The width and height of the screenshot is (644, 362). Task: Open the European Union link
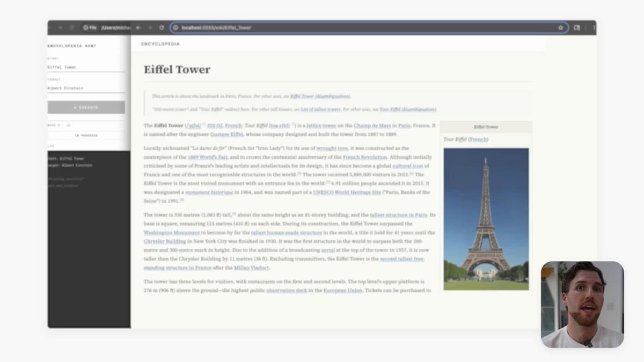click(343, 291)
